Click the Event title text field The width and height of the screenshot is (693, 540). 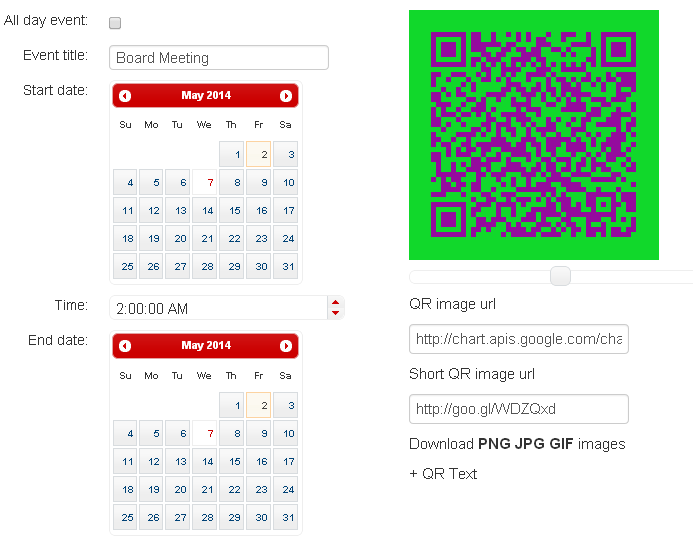click(x=219, y=58)
